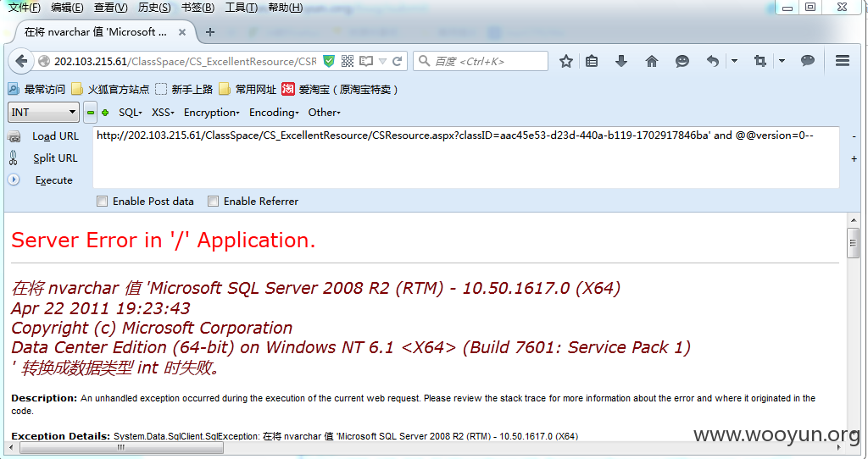Click HackBar green plus icon
The image size is (868, 459).
(x=105, y=113)
